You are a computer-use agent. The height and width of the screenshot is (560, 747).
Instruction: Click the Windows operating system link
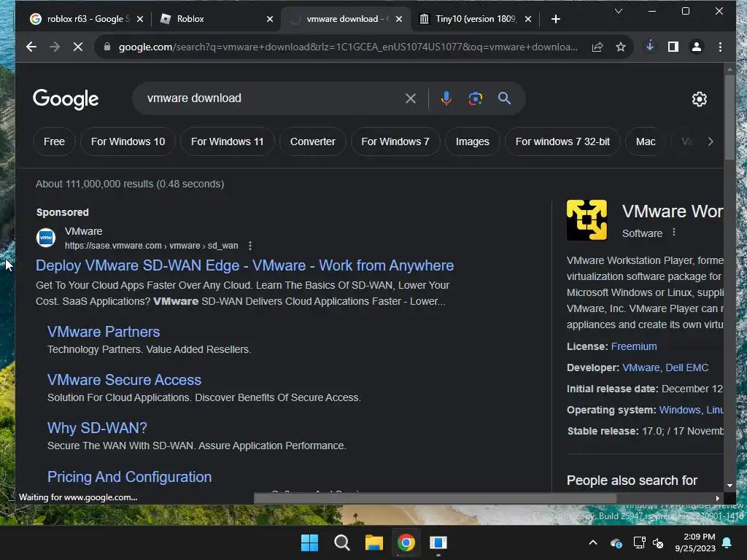pos(679,410)
